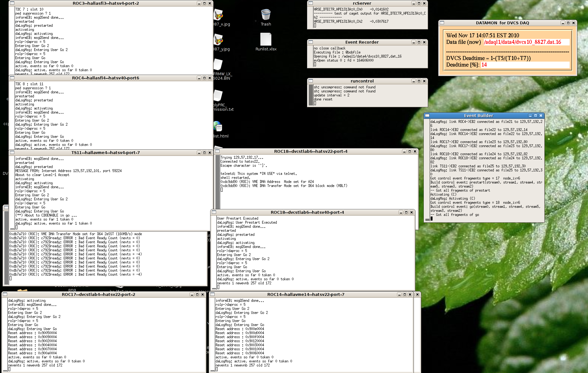Open window menu icon of ROC4--hallasfi4 window
Viewport: 588px width, 373px height.
[12, 78]
